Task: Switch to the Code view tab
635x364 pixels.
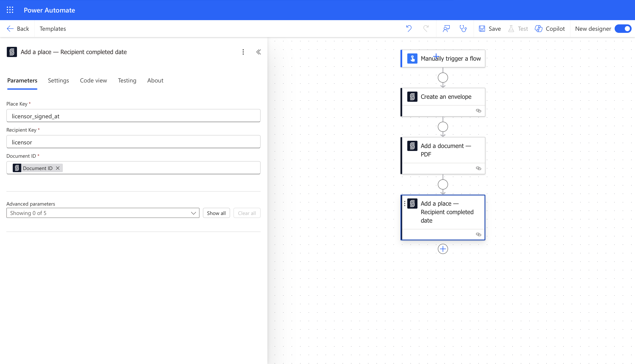Action: (93, 81)
